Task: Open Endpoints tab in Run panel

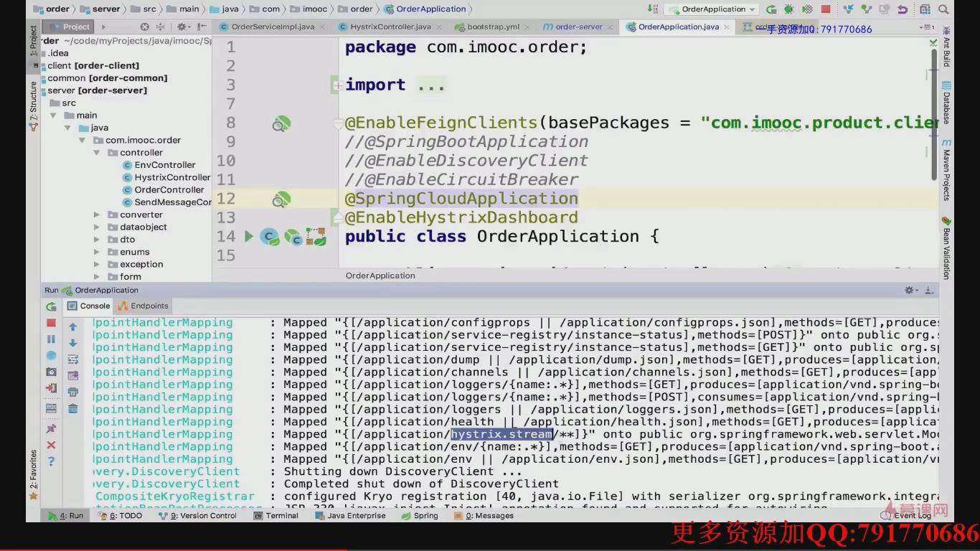Action: (x=143, y=306)
